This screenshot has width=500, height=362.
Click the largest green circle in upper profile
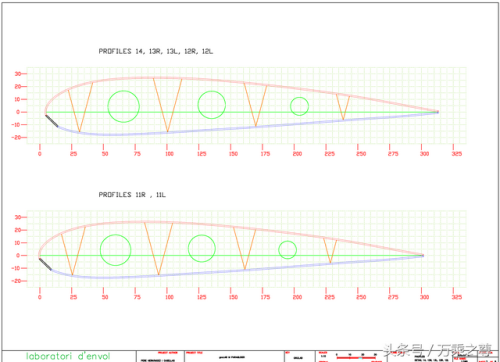123,107
